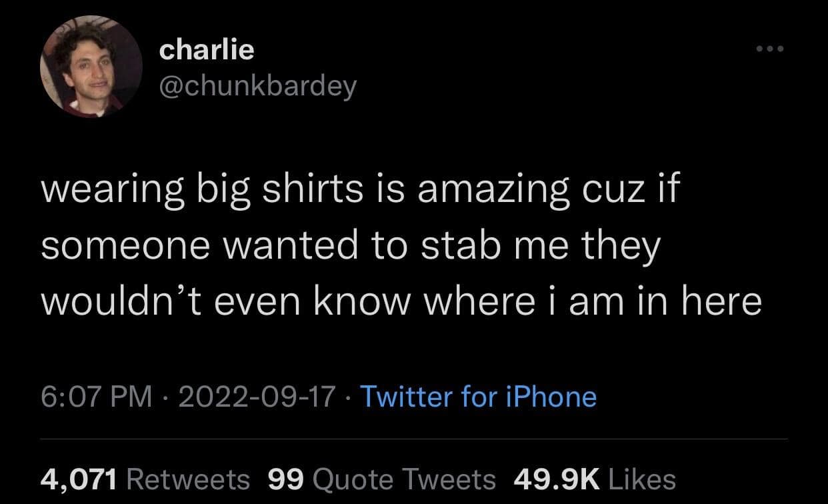View the 4,071 Retweets list
Image resolution: width=828 pixels, height=504 pixels.
click(145, 479)
